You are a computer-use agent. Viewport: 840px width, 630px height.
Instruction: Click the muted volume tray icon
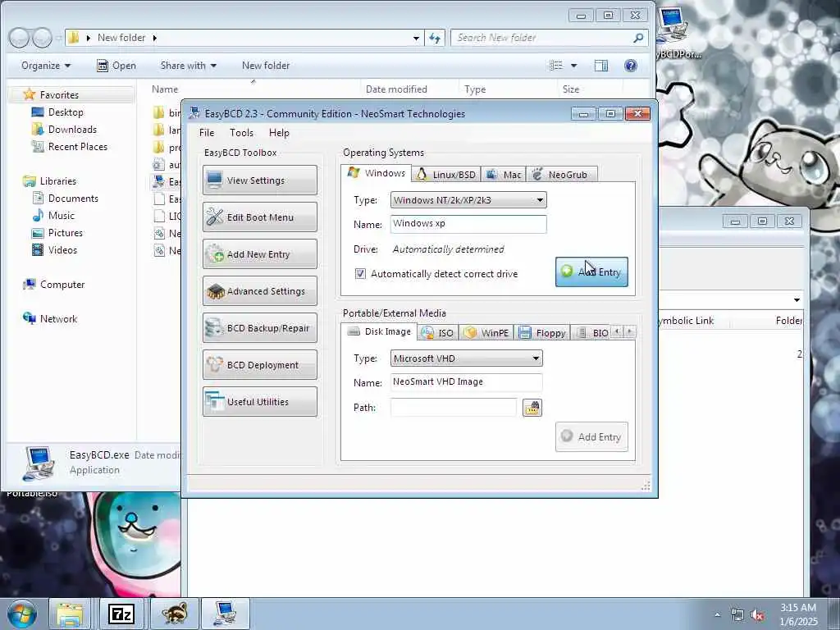[757, 615]
